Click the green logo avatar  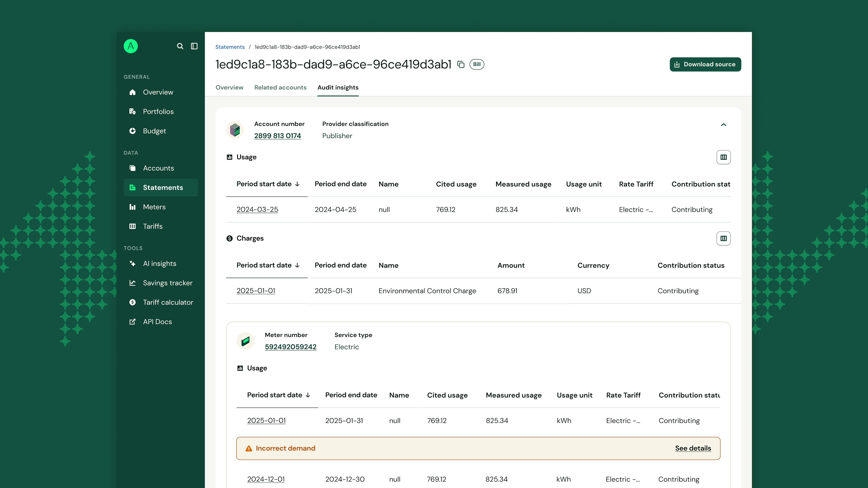point(131,46)
